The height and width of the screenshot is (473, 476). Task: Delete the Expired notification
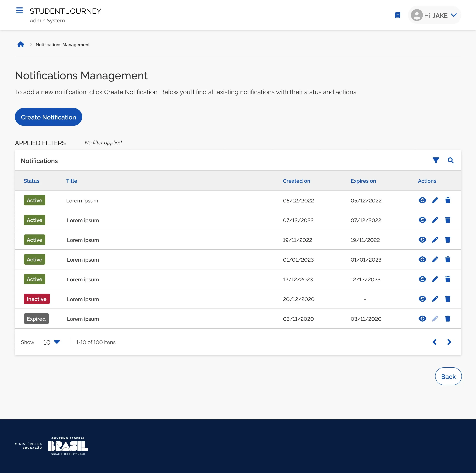click(448, 319)
